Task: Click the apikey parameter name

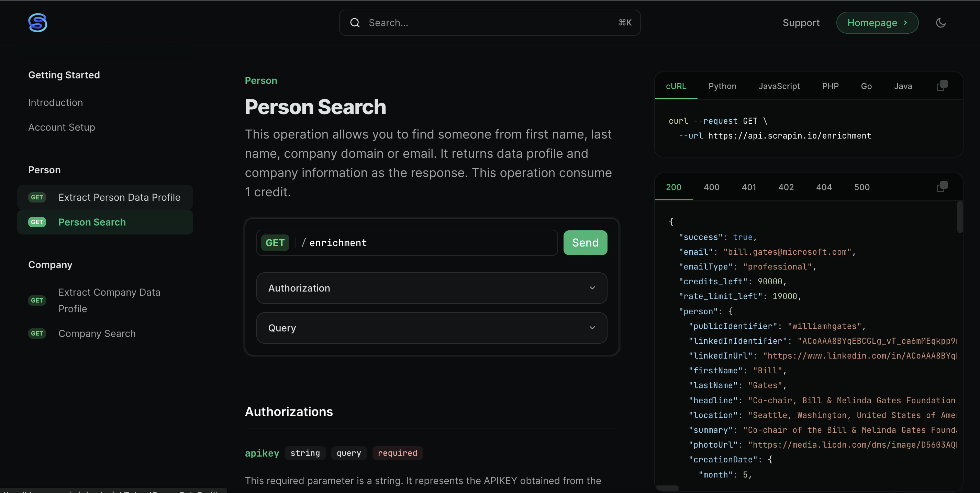Action: pos(262,453)
